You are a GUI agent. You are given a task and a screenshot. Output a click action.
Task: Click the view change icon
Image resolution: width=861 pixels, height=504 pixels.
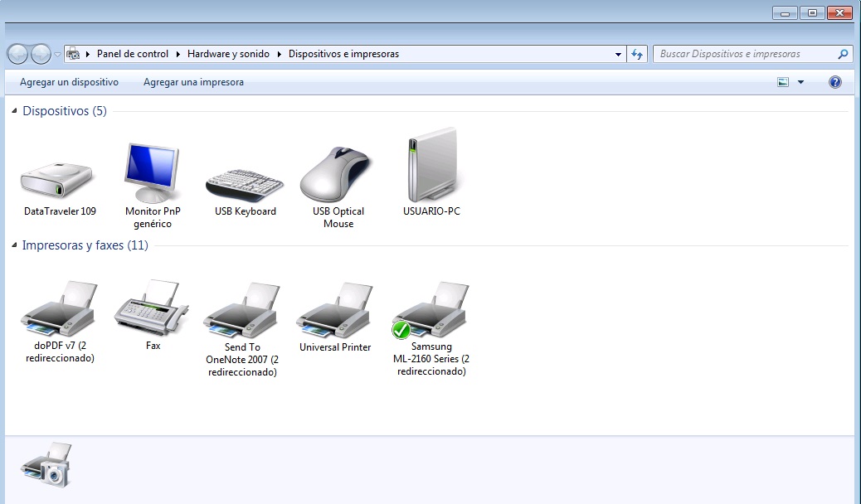click(x=783, y=82)
